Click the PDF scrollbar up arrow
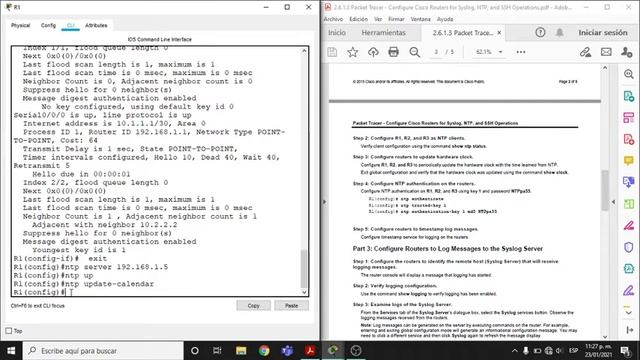640x360 pixels. pos(605,68)
